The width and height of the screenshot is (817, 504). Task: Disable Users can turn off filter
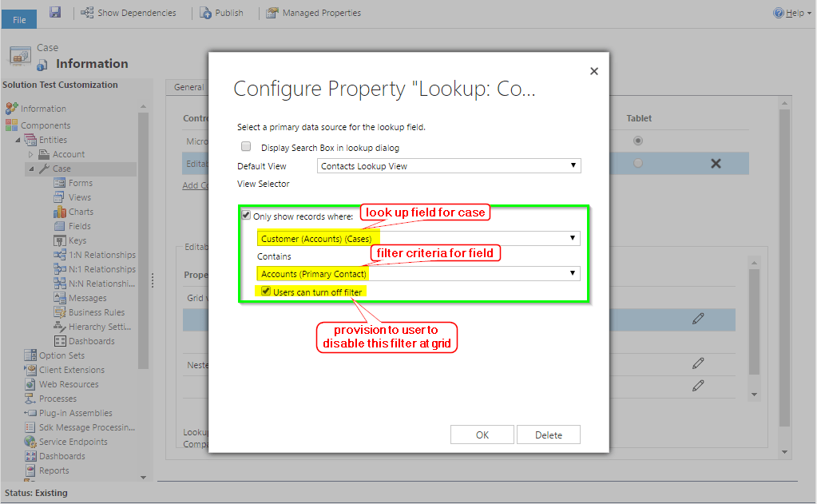coord(267,291)
